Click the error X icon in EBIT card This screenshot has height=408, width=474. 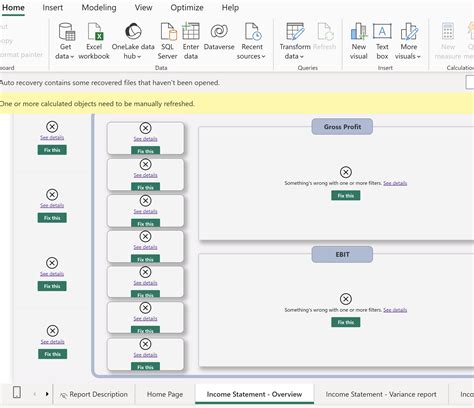click(x=346, y=299)
